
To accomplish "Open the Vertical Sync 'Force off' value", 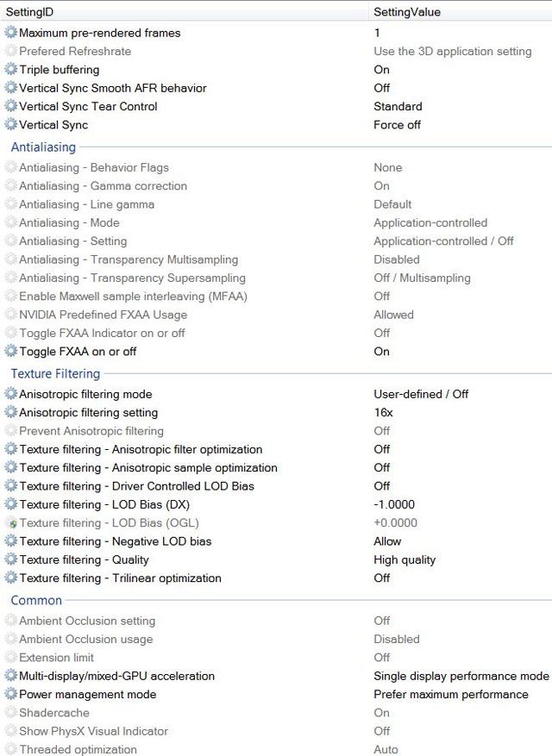I will point(397,125).
